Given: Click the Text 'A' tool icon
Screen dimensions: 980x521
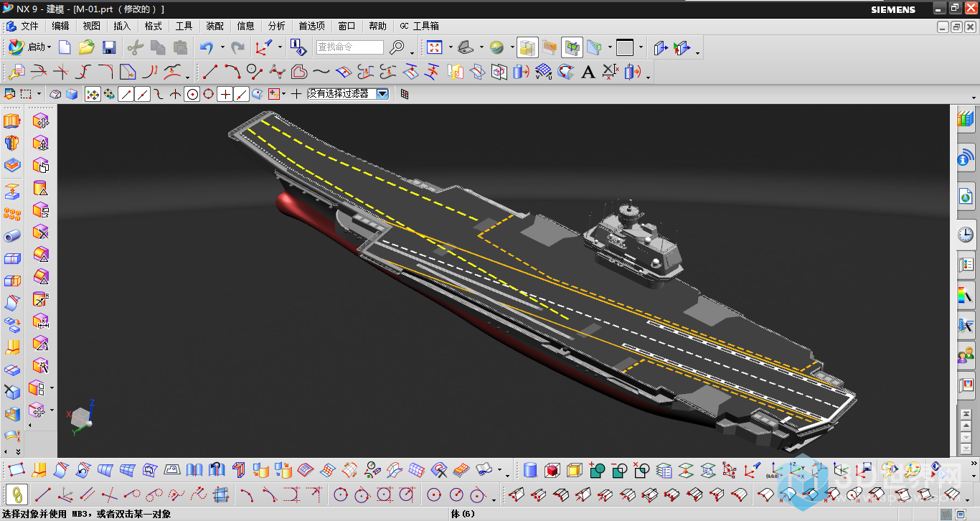Looking at the screenshot, I should [588, 72].
